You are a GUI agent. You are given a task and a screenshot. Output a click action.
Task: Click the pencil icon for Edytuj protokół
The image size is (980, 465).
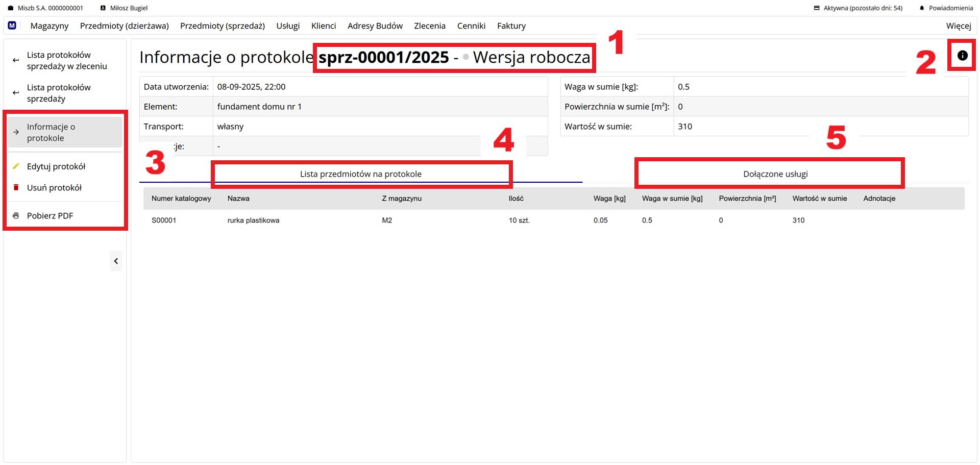16,166
